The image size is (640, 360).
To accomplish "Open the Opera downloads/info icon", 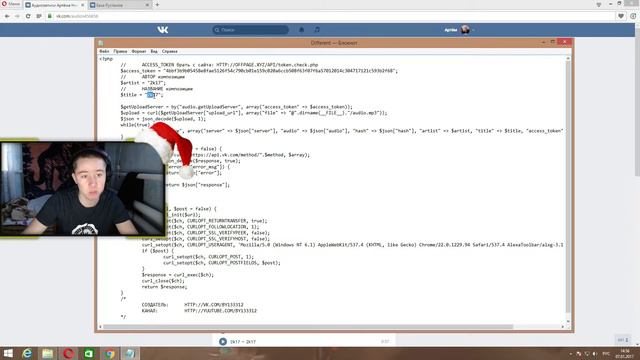I will coord(633,16).
